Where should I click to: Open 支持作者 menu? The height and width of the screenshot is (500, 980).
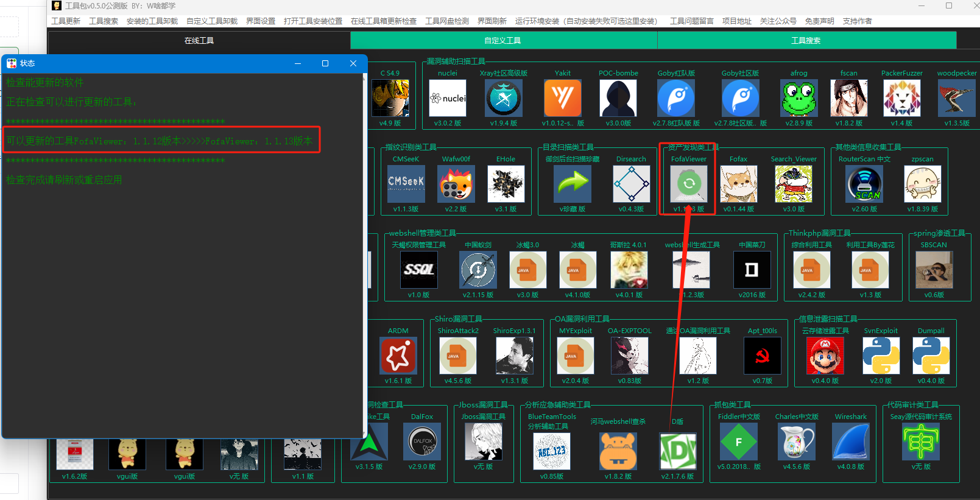(858, 21)
